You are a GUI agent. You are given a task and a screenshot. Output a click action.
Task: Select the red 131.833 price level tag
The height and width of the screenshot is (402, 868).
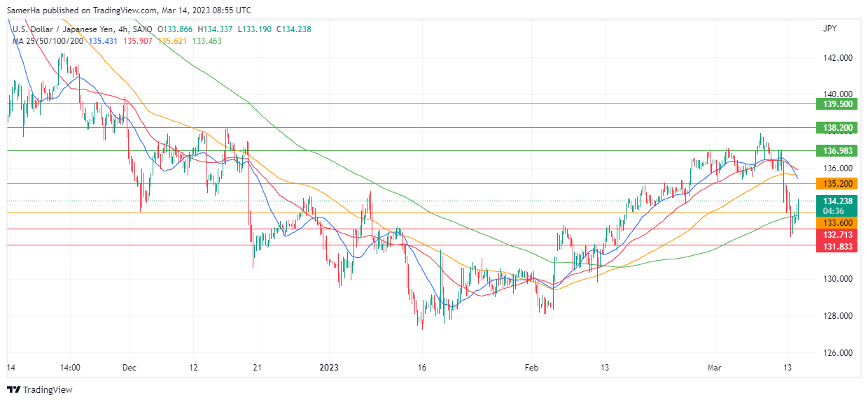[x=836, y=246]
